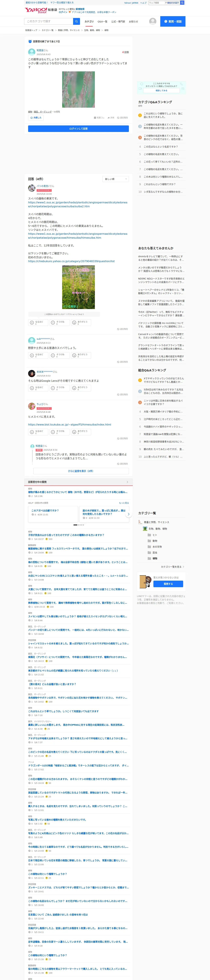Open the 機能的非鑑字 dropdown in the header search box
The height and width of the screenshot is (980, 210).
click(172, 3)
